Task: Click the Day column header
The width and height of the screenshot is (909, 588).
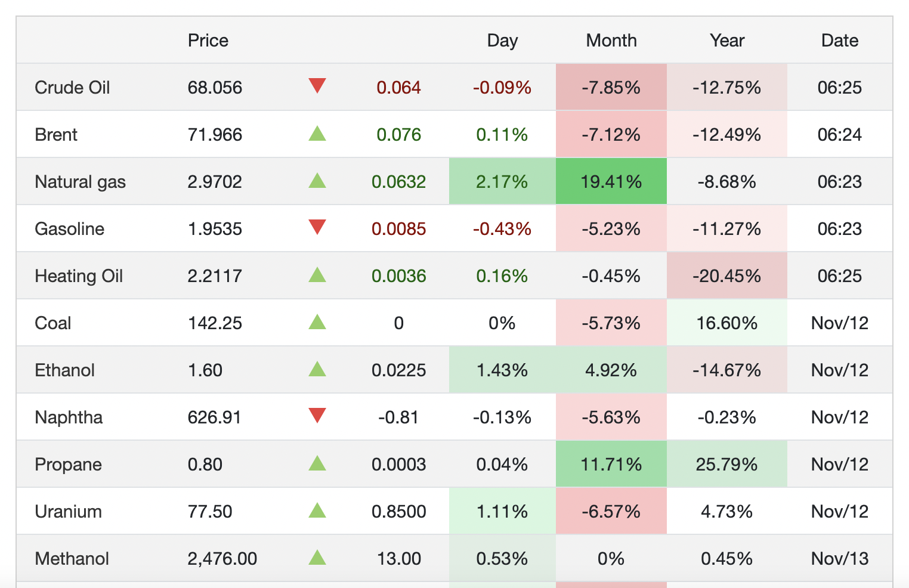Action: coord(502,41)
